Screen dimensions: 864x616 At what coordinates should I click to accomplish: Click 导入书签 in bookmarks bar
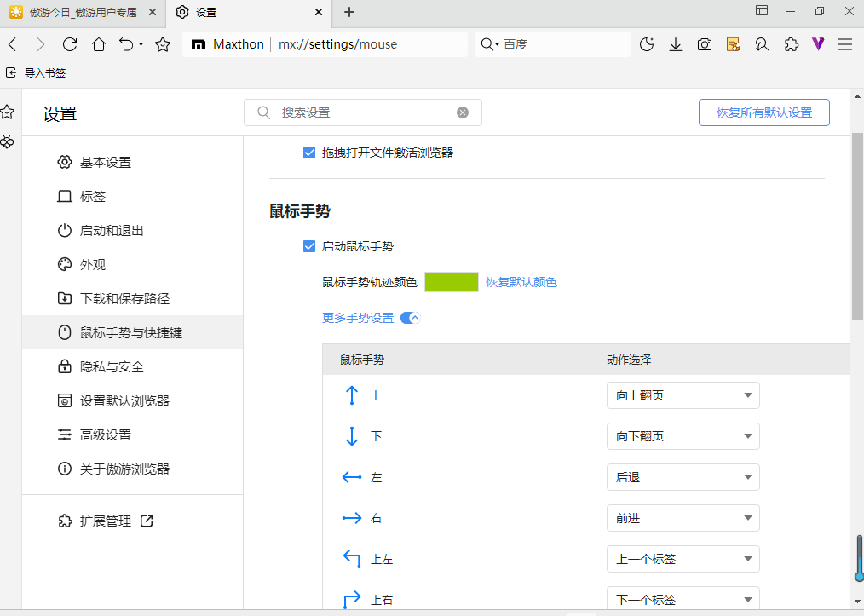pyautogui.click(x=36, y=72)
